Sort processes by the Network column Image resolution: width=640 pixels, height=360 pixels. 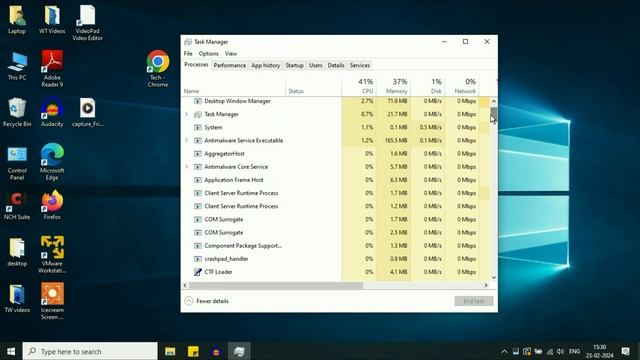pos(462,85)
